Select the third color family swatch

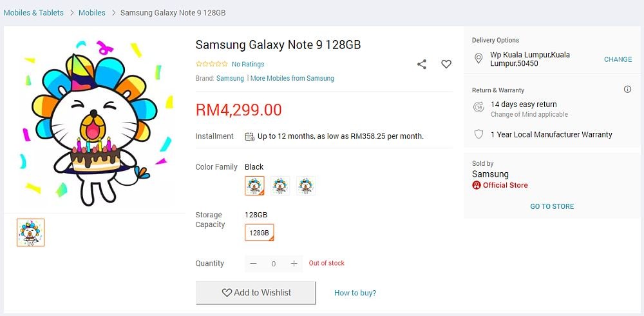307,186
